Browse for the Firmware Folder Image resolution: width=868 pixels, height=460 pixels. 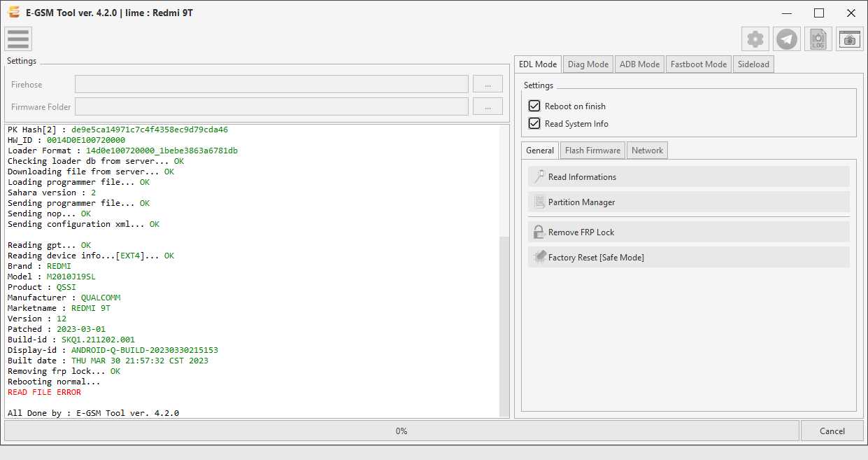pyautogui.click(x=488, y=106)
